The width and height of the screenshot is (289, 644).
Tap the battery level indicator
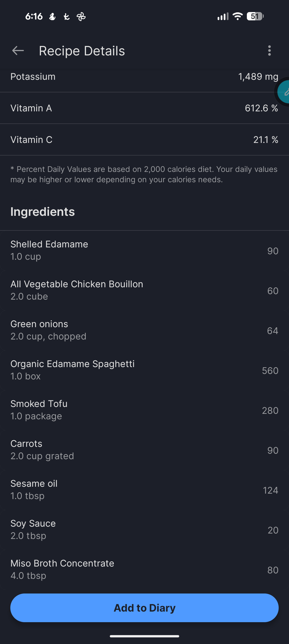pyautogui.click(x=255, y=16)
